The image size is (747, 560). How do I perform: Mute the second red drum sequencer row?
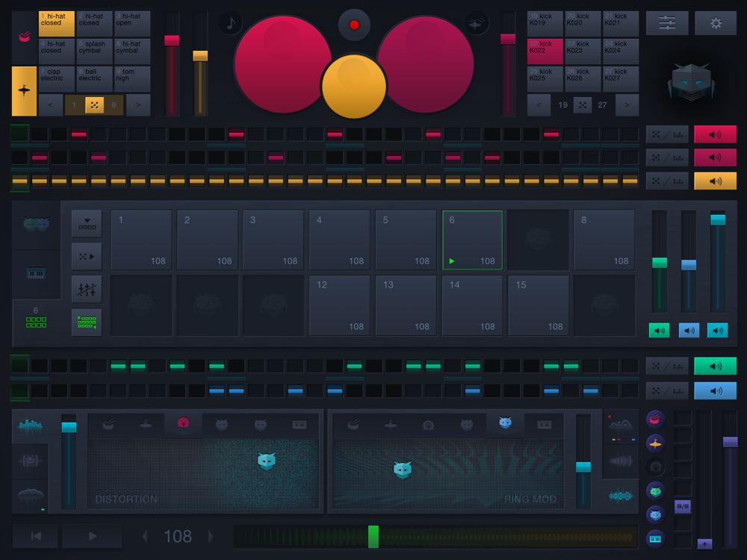click(x=715, y=158)
